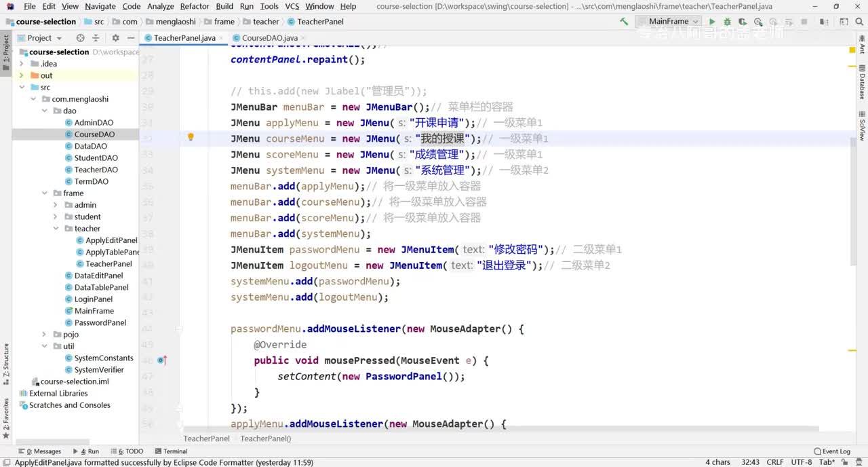
Task: Open the Navigate menu
Action: point(100,6)
